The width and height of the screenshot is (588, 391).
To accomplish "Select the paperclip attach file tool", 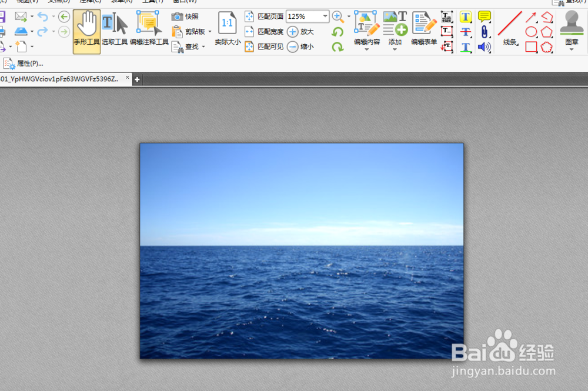I will (485, 32).
